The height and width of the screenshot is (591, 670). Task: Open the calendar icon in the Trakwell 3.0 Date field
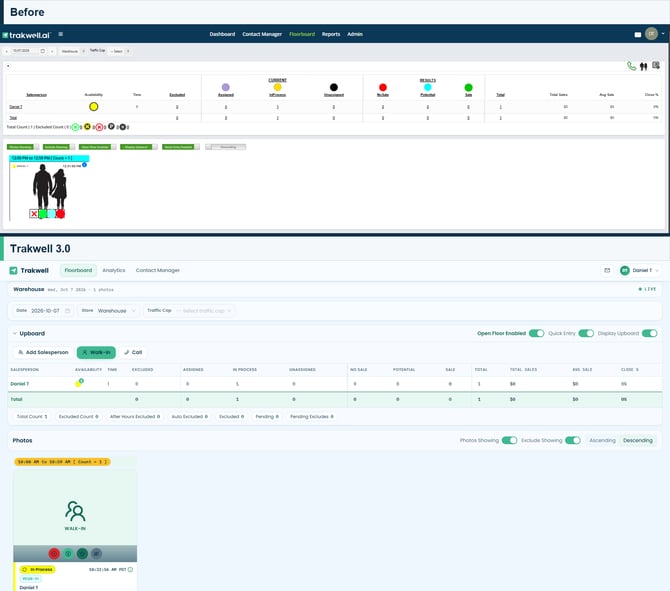pos(68,311)
